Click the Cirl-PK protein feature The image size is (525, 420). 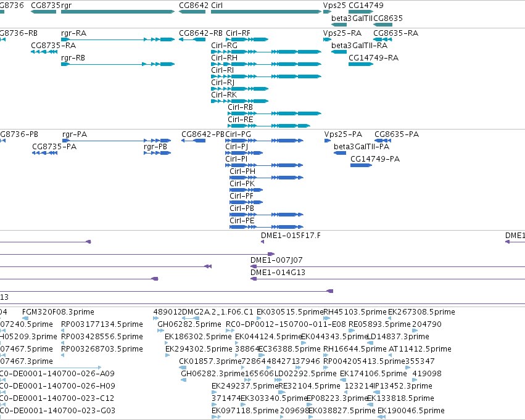point(246,190)
